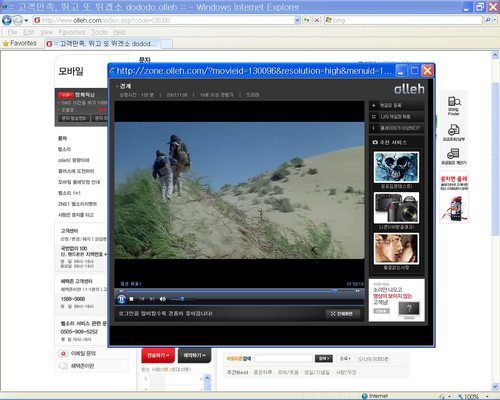Click the question mark monitor help banner
This screenshot has width=500, height=400.
pos(396,300)
